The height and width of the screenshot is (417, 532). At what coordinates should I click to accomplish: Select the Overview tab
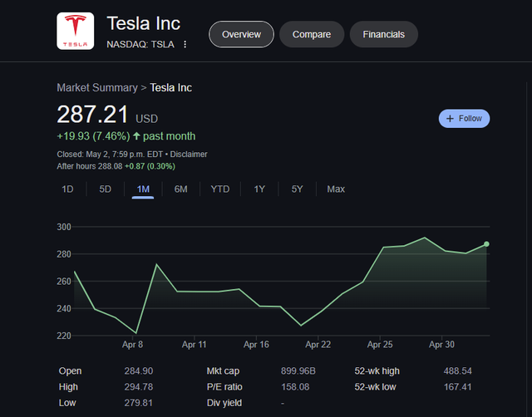[241, 34]
